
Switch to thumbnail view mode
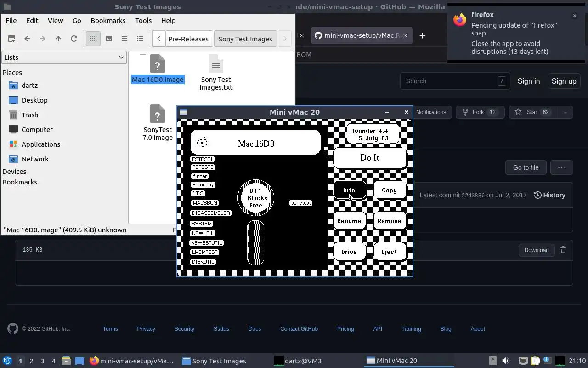pos(109,39)
